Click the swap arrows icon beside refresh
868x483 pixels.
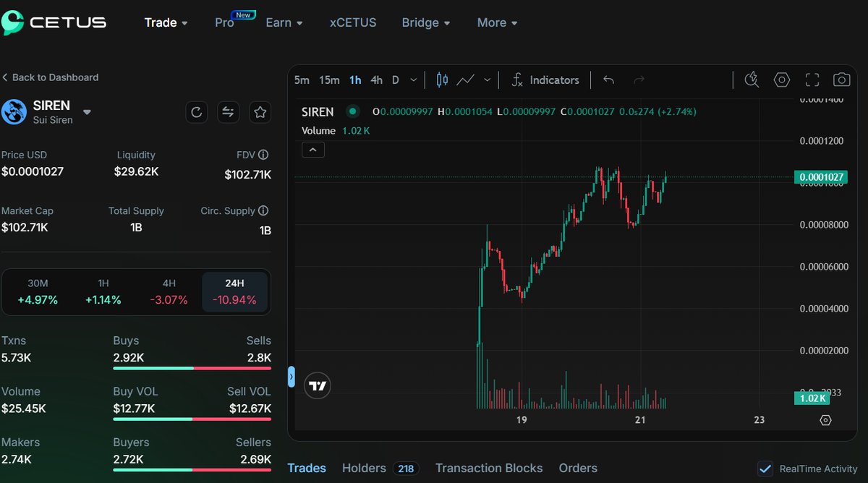tap(228, 112)
